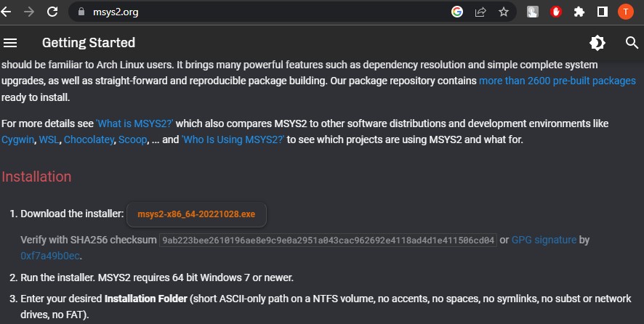Open the orange T profile avatar

626,12
